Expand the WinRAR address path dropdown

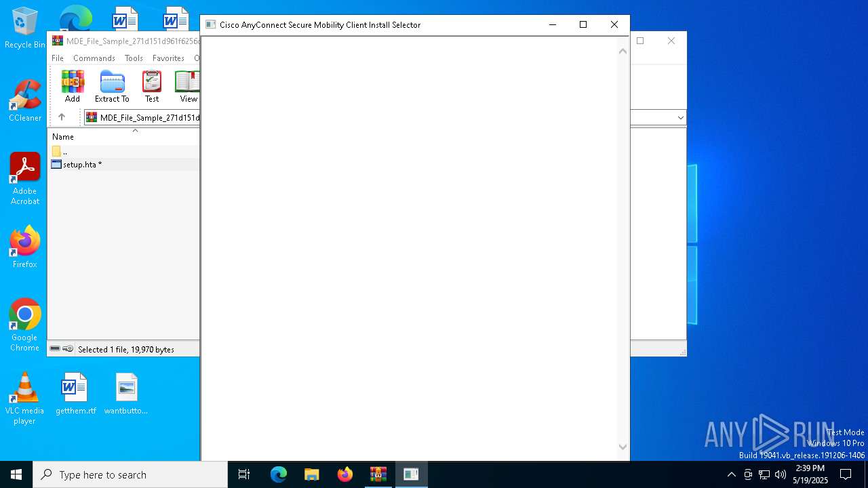[x=680, y=118]
